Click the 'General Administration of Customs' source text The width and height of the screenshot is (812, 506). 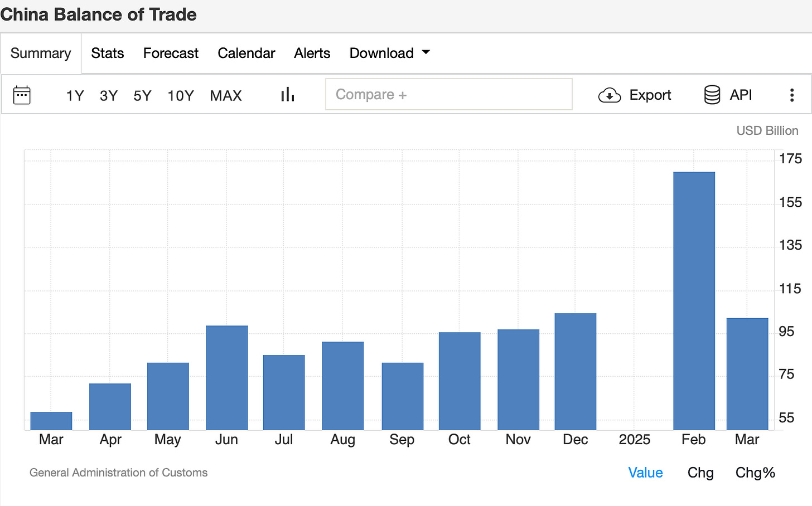118,473
